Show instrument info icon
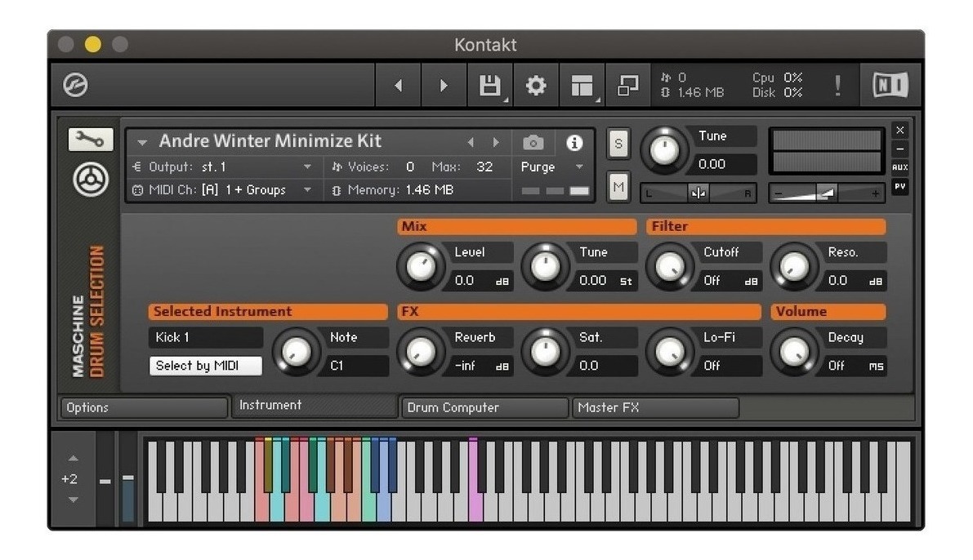This screenshot has height=560, width=973. 574,143
